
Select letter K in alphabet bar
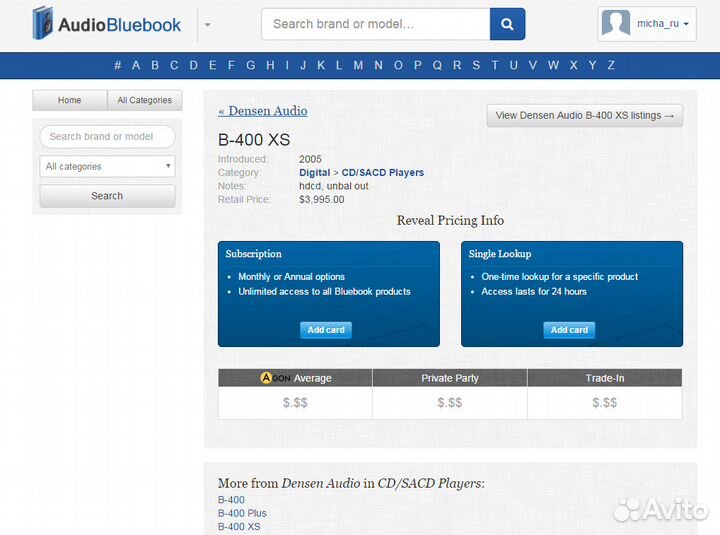(321, 65)
